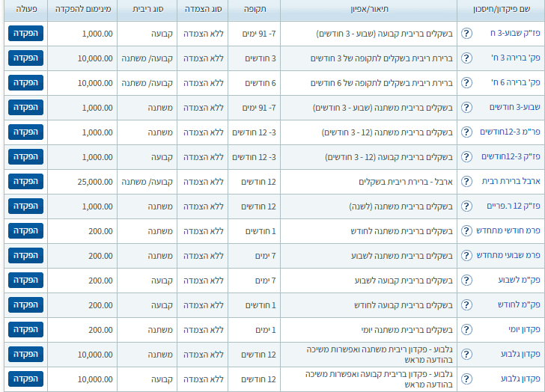The image size is (545, 392).
Task: Open פקדון גלבוע link in the קבועה interest row
Action: pos(520,379)
